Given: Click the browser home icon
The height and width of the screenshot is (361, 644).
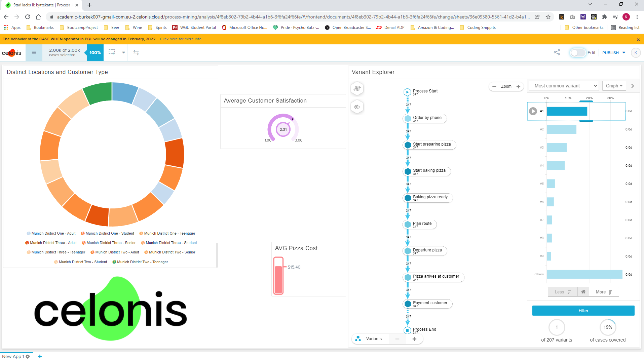Looking at the screenshot, I should (38, 17).
